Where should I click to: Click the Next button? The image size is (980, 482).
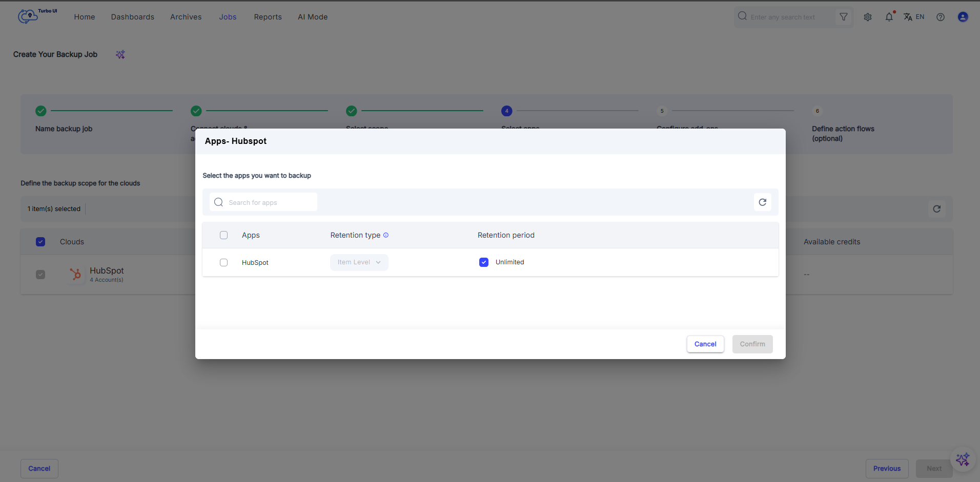point(934,469)
